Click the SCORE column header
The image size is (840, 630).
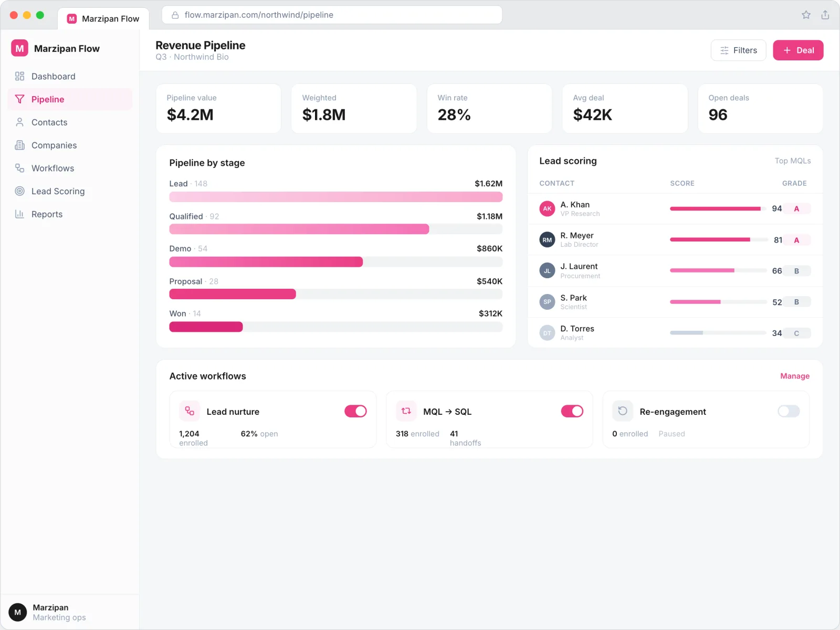point(682,183)
